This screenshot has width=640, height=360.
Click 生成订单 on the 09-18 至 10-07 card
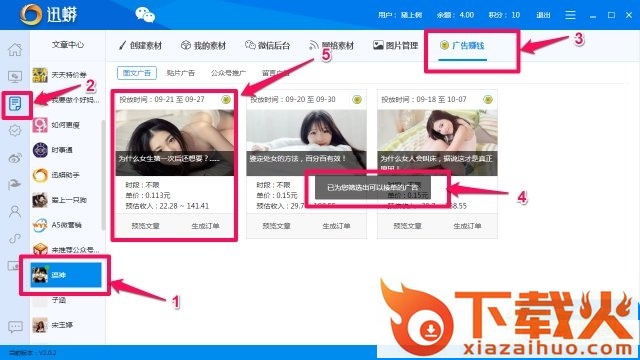tap(467, 226)
